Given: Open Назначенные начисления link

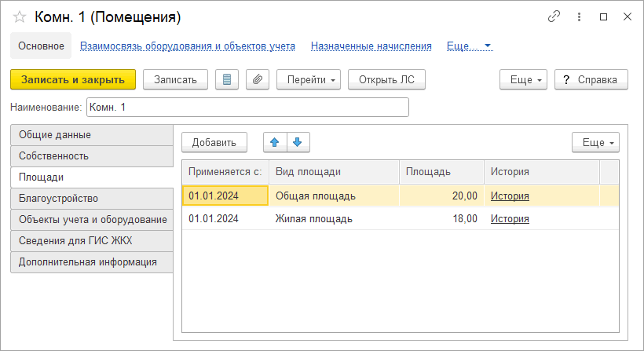Looking at the screenshot, I should (x=371, y=46).
